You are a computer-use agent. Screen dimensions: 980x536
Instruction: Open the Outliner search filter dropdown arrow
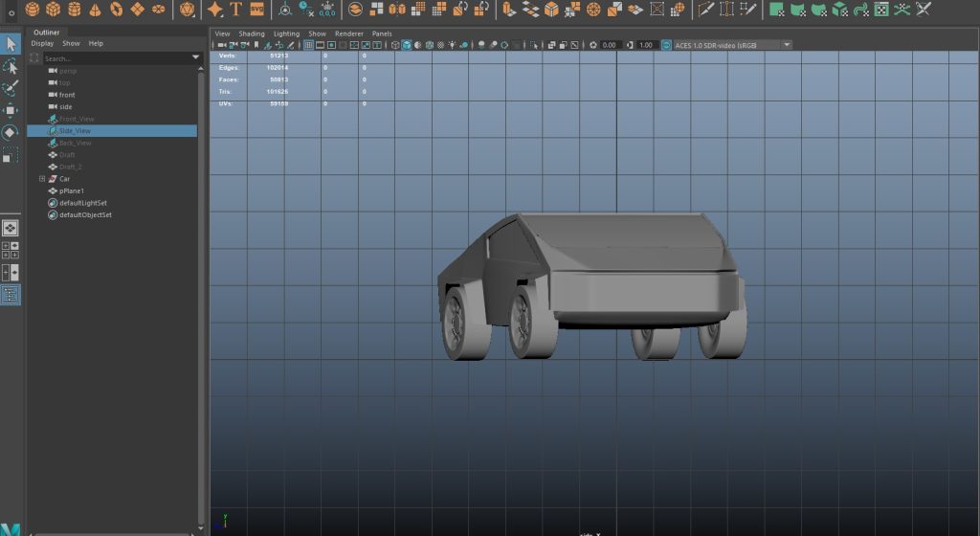click(195, 58)
